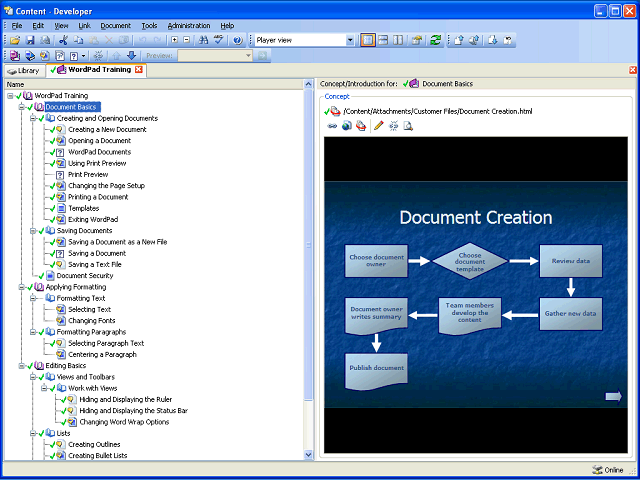Click the green Refresh arrows icon
640x480 pixels.
(436, 40)
